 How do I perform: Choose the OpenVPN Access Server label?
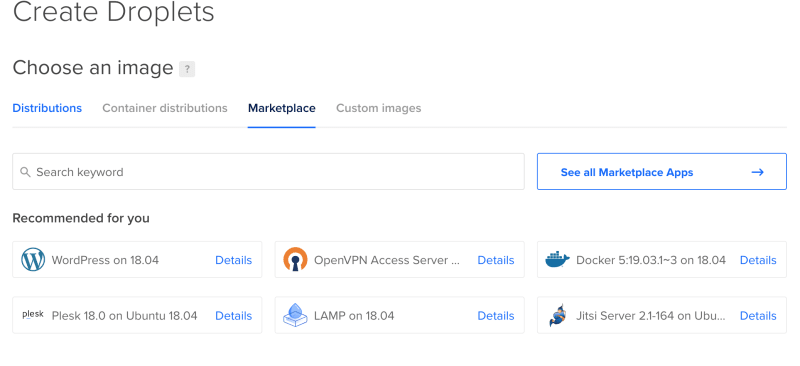[388, 260]
